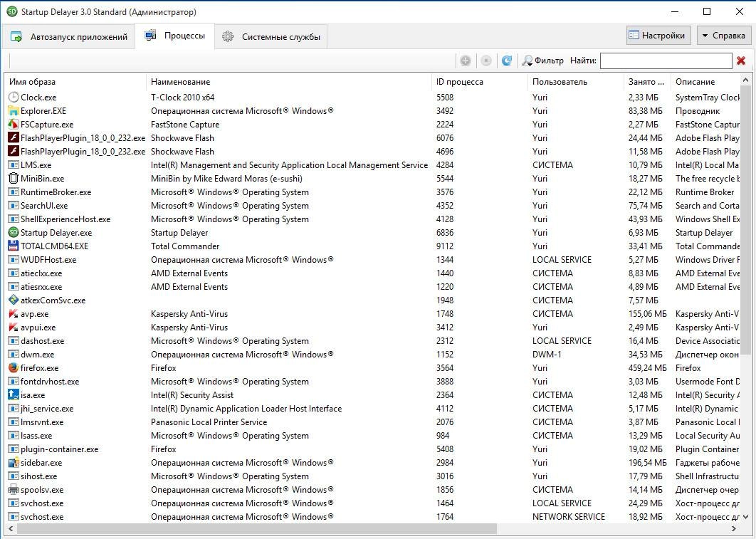Click the atkexComSvc.exe icon
This screenshot has width=756, height=539.
click(14, 300)
